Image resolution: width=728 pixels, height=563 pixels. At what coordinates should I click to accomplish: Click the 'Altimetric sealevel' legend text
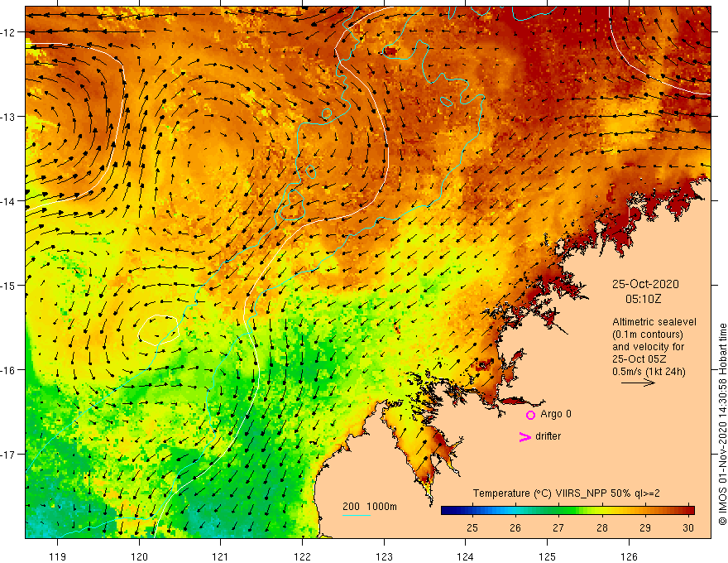coord(654,321)
